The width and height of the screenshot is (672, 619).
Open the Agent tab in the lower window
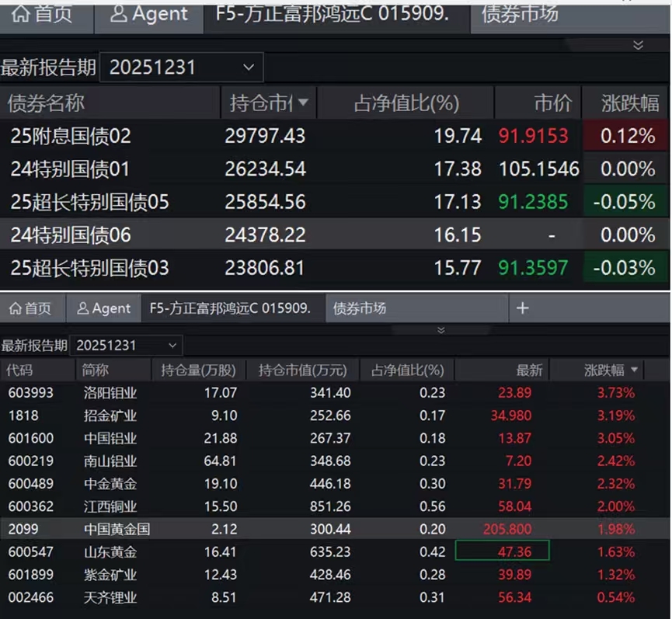103,308
